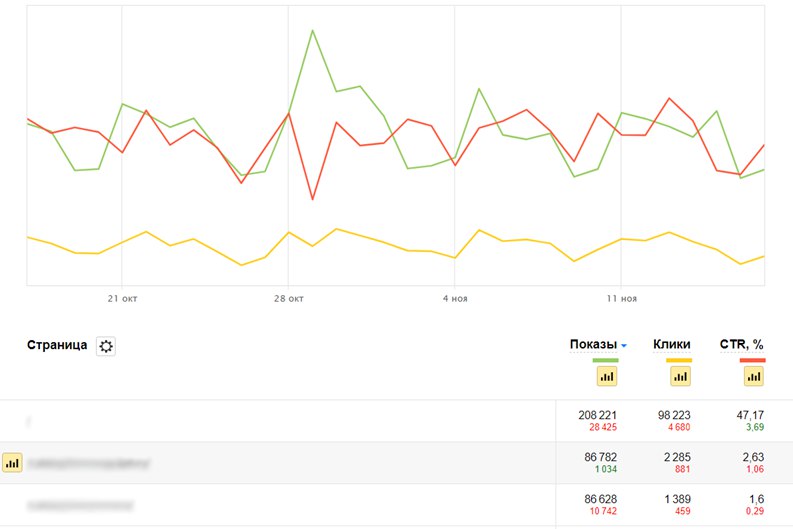
Task: Click red color bar under CTR
Action: tap(752, 360)
